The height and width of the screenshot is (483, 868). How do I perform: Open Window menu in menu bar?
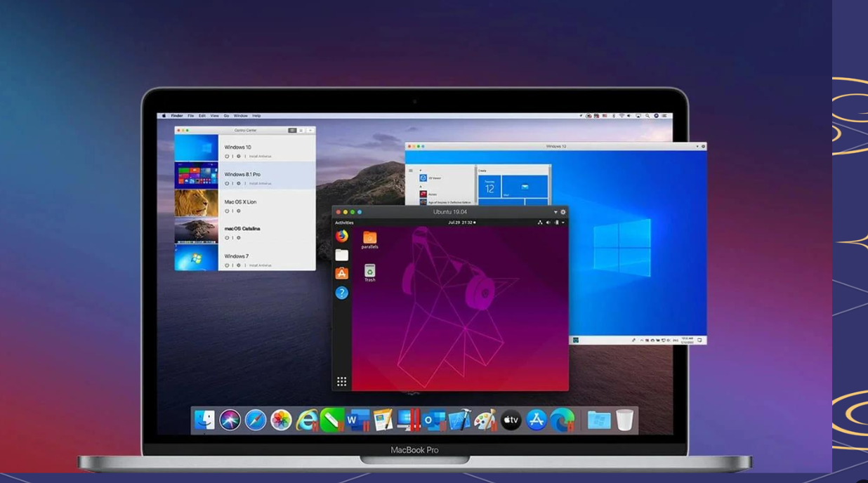coord(240,116)
